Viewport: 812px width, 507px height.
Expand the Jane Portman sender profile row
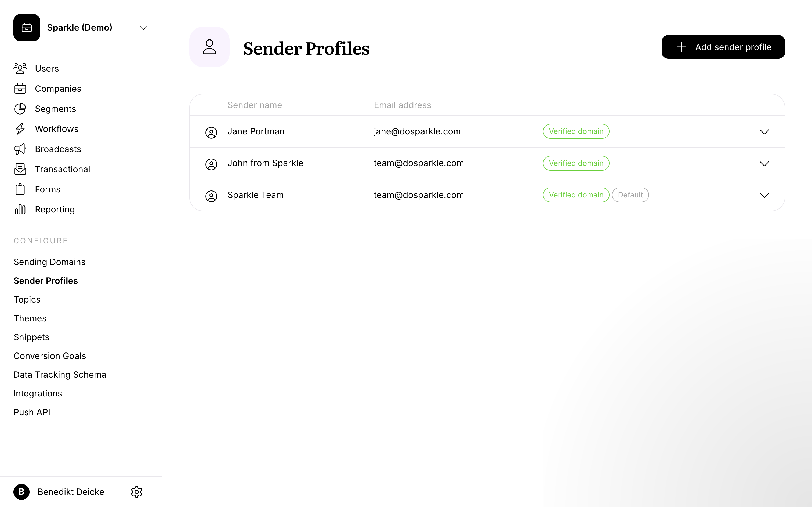tap(764, 131)
